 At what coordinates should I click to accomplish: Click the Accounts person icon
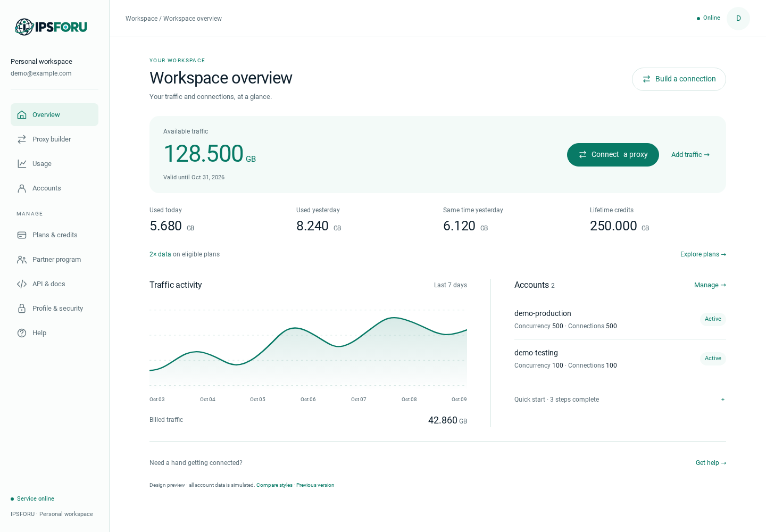(22, 188)
